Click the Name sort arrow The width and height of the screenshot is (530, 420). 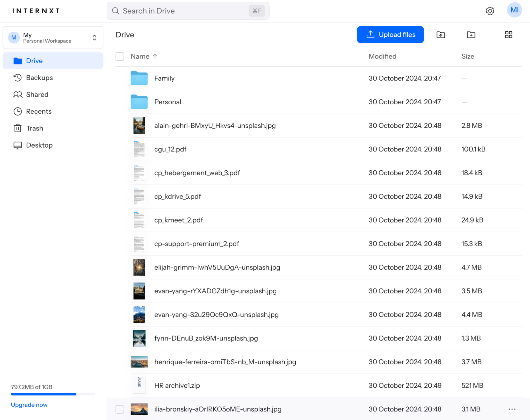click(155, 56)
